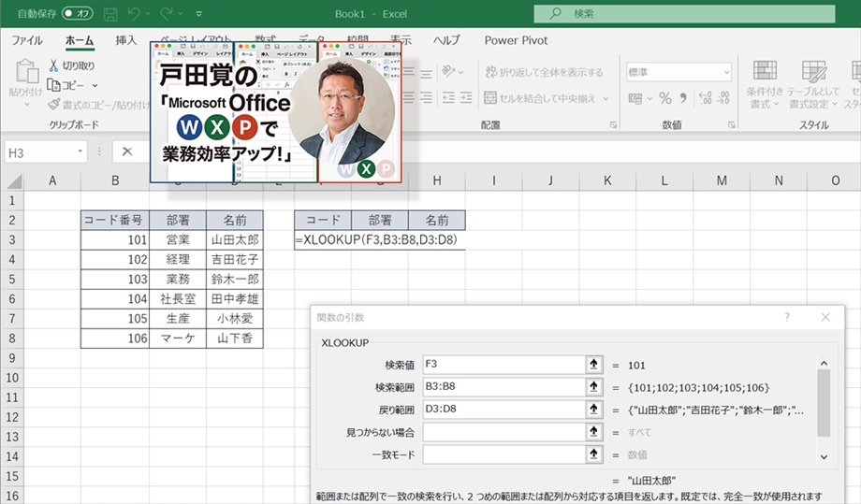Select row 12 header

[12, 417]
